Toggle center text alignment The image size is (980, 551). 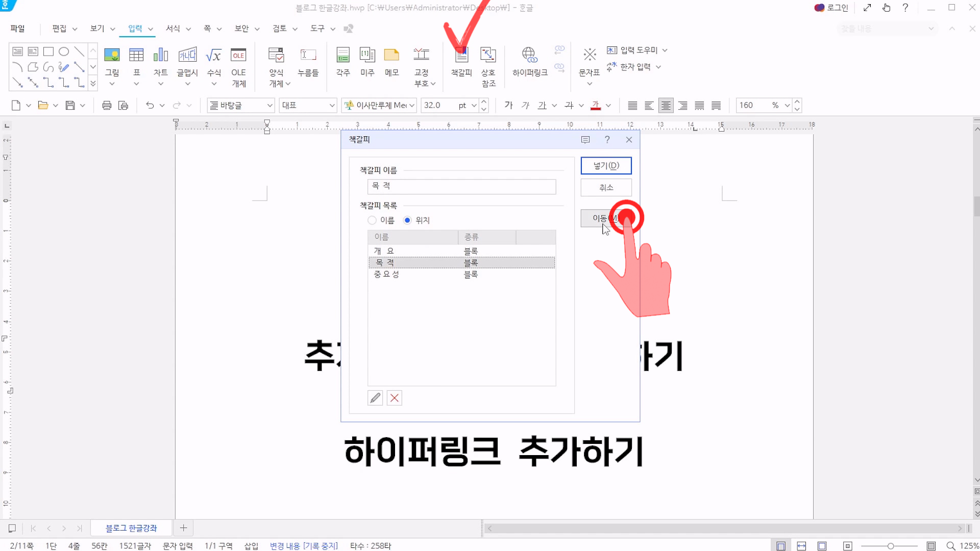pyautogui.click(x=666, y=106)
